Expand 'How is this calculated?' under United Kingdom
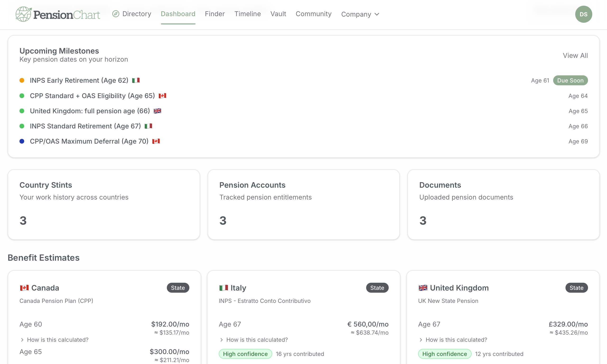 (x=453, y=340)
